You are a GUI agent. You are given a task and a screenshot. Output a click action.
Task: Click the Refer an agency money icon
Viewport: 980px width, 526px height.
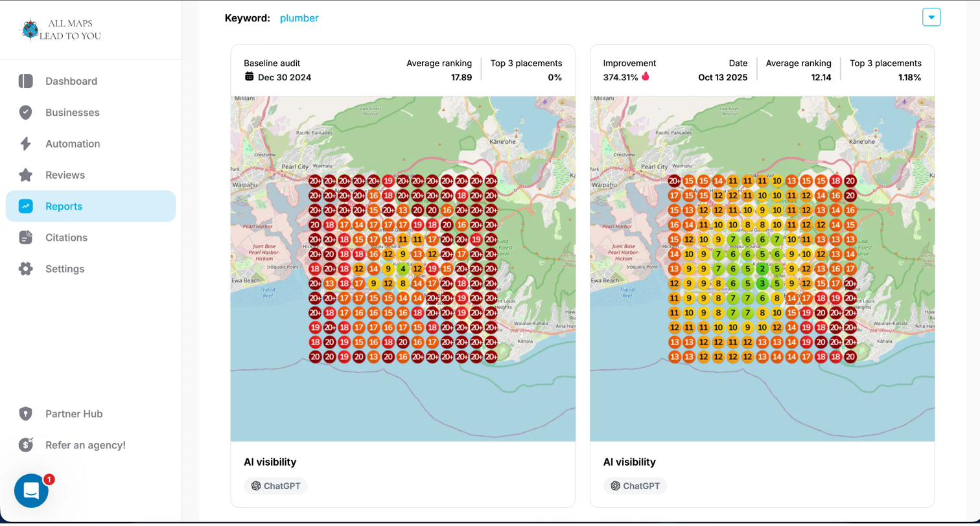26,445
